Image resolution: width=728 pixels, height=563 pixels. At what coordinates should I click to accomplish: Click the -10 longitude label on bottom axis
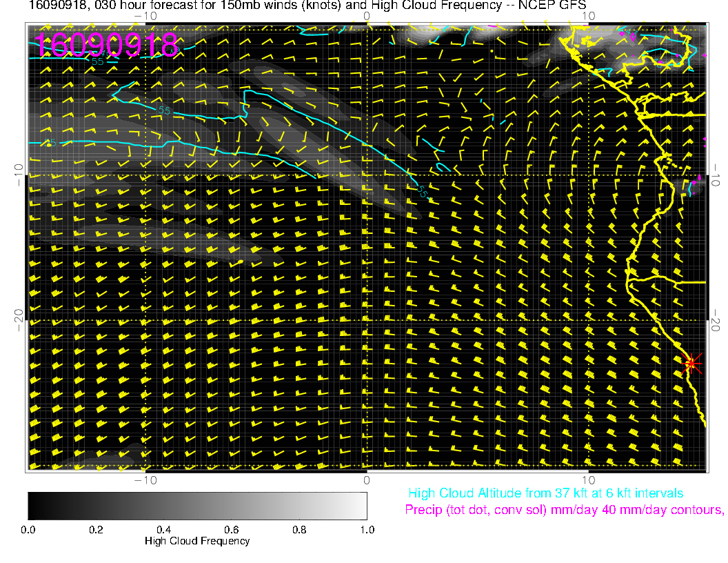point(145,480)
